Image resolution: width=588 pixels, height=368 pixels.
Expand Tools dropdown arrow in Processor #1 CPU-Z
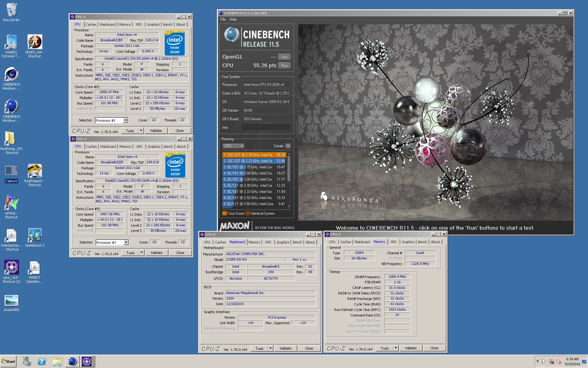tap(141, 131)
